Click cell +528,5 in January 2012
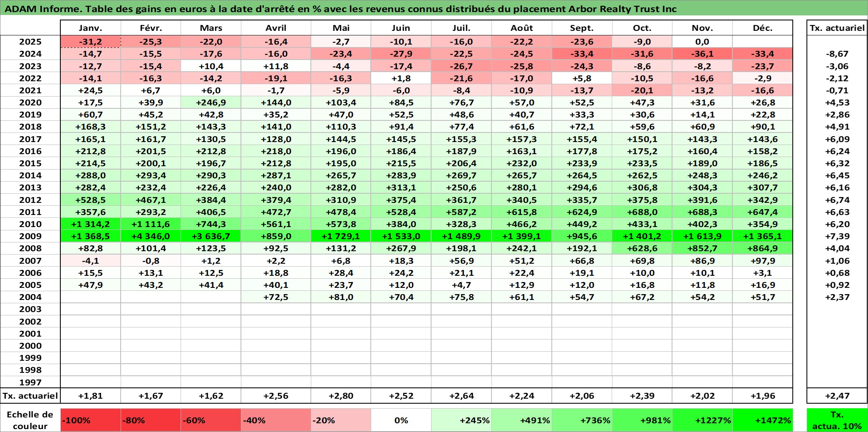Image resolution: width=868 pixels, height=432 pixels. (91, 200)
